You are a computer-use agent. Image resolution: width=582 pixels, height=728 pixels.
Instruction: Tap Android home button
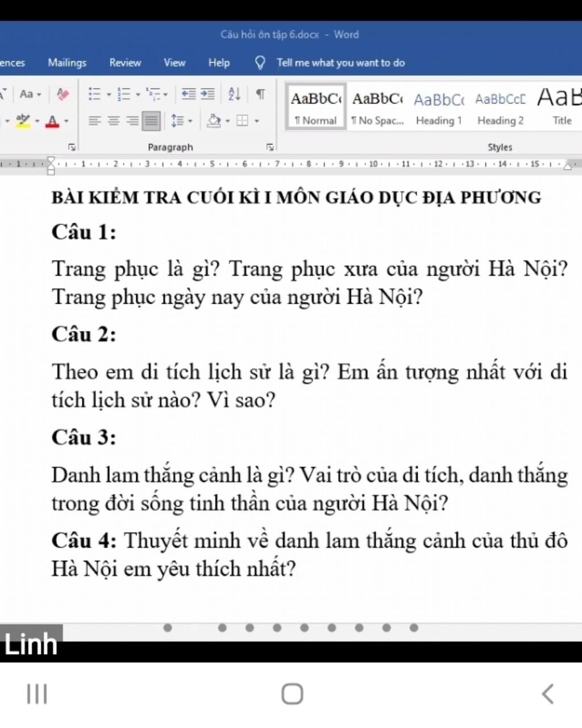point(292,694)
